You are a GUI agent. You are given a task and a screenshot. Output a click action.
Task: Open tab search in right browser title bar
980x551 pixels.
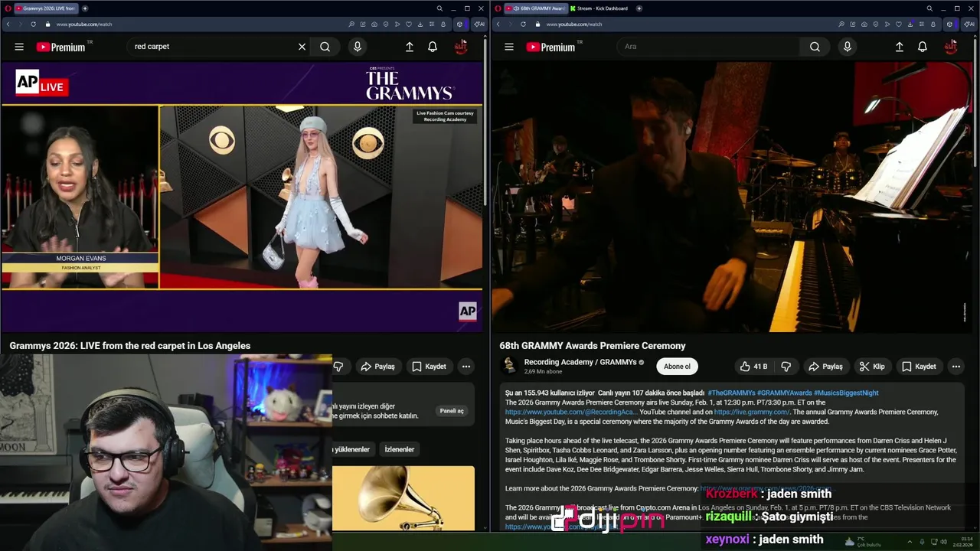point(929,8)
